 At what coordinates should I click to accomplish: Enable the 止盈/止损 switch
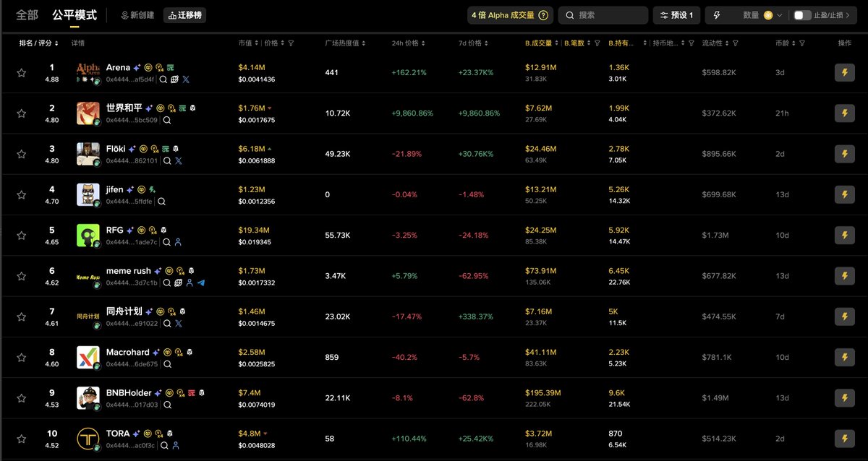[x=802, y=15]
